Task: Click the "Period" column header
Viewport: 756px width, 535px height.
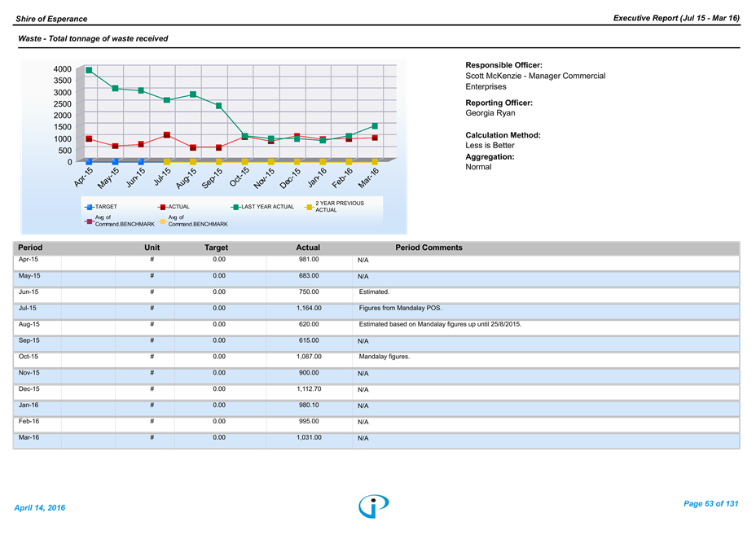Action: pyautogui.click(x=30, y=248)
